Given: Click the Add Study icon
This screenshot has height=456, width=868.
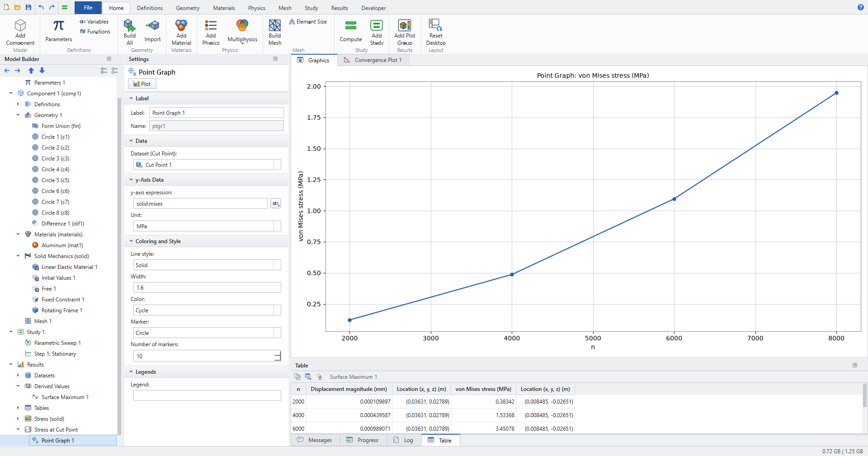Looking at the screenshot, I should point(377,25).
